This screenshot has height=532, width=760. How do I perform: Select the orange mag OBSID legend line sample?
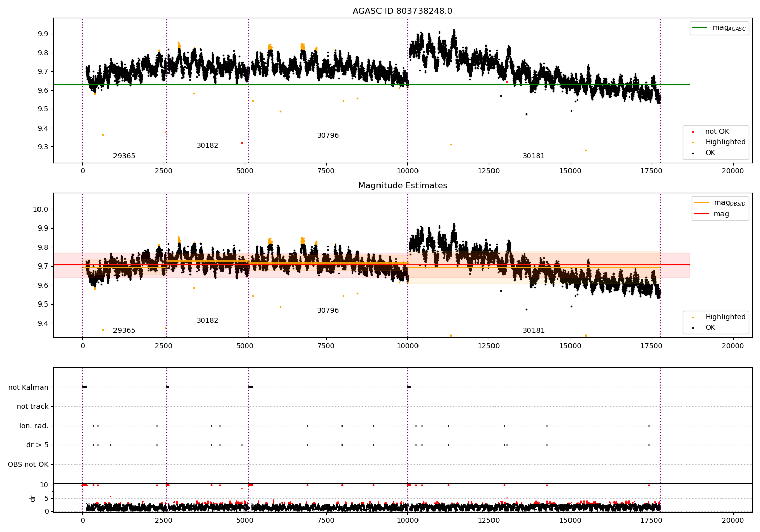click(702, 203)
